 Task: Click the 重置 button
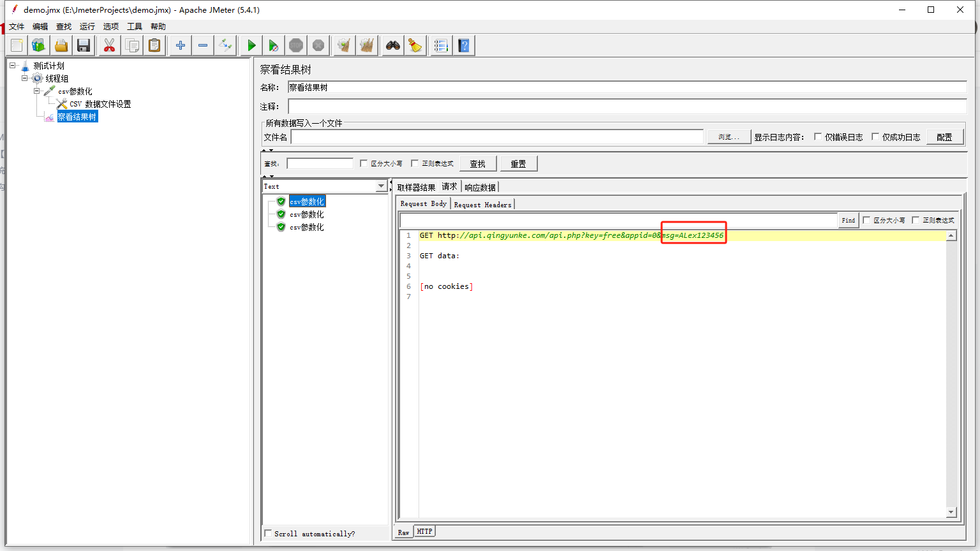[519, 164]
